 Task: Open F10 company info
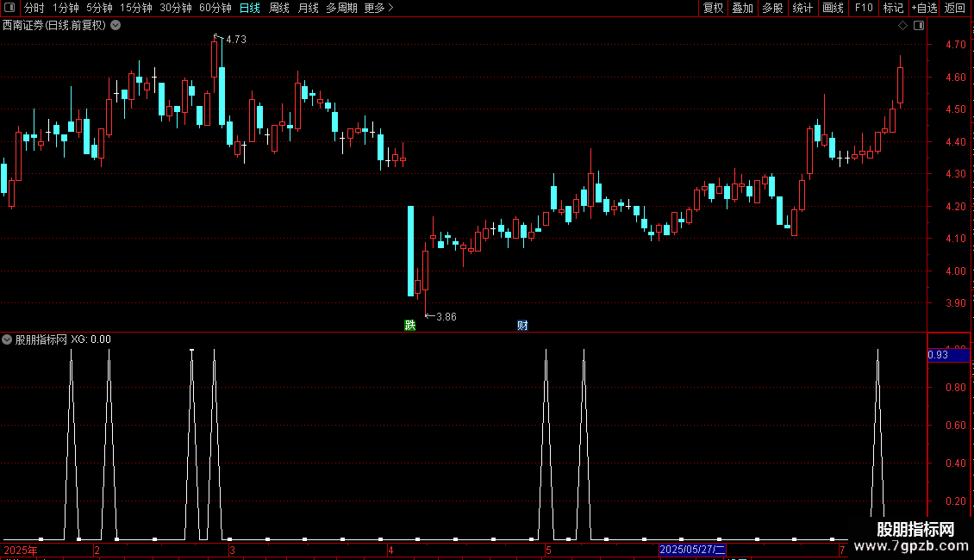click(864, 8)
